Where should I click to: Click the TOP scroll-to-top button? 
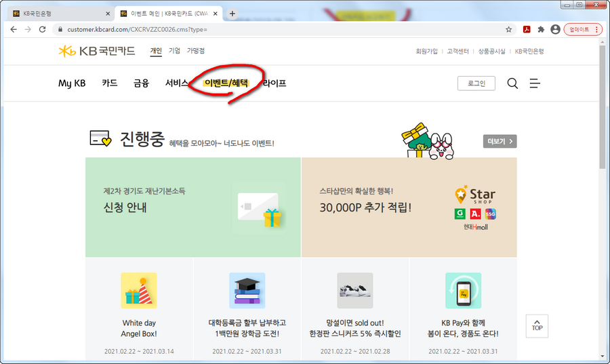(x=537, y=326)
